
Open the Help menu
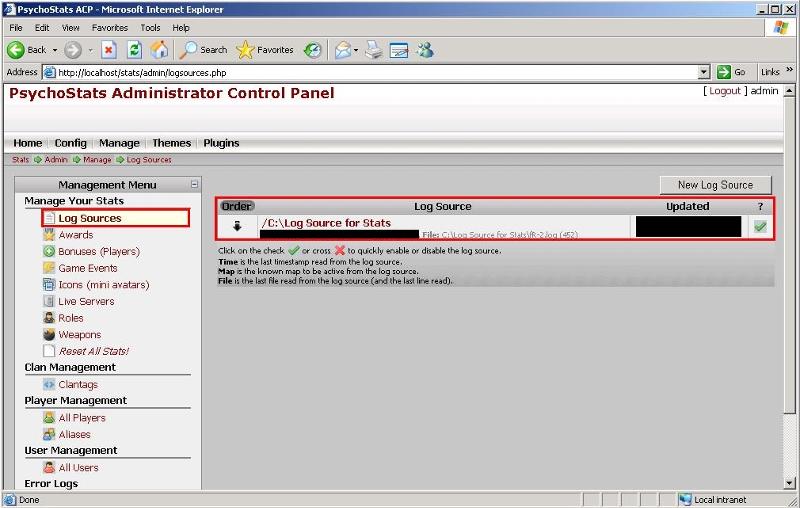click(x=181, y=28)
